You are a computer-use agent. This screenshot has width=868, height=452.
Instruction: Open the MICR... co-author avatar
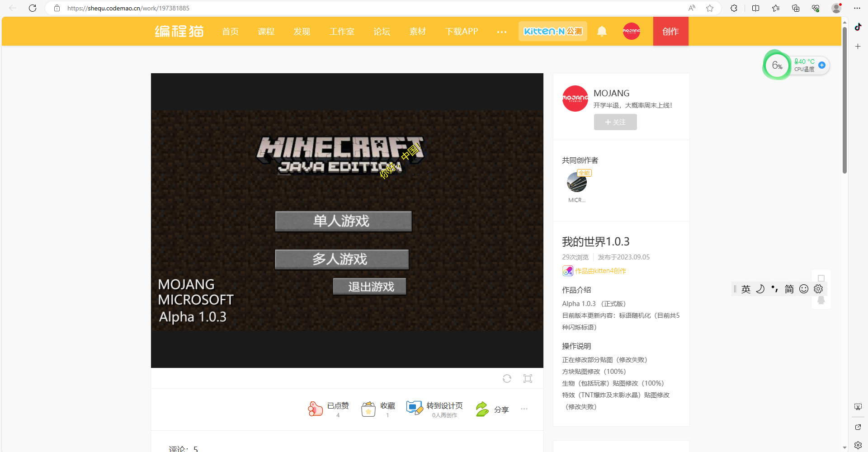coord(577,182)
